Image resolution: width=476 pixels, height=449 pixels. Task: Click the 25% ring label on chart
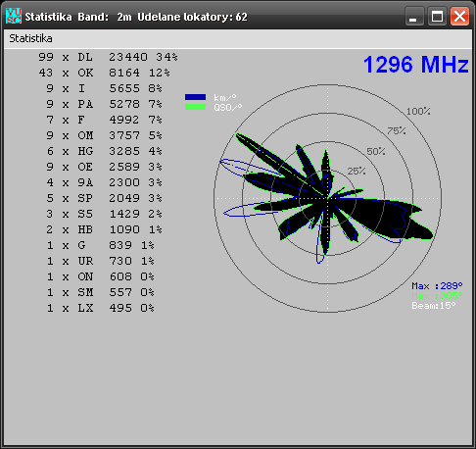[357, 172]
